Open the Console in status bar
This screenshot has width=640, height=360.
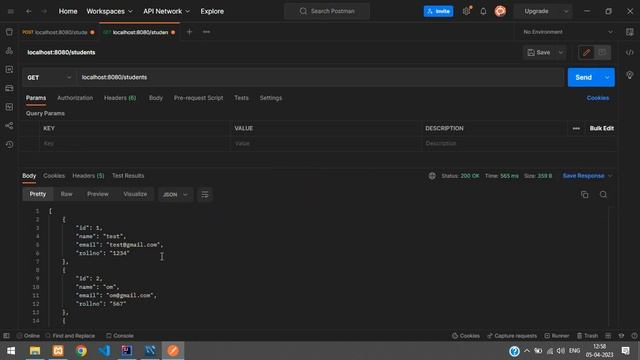point(120,336)
